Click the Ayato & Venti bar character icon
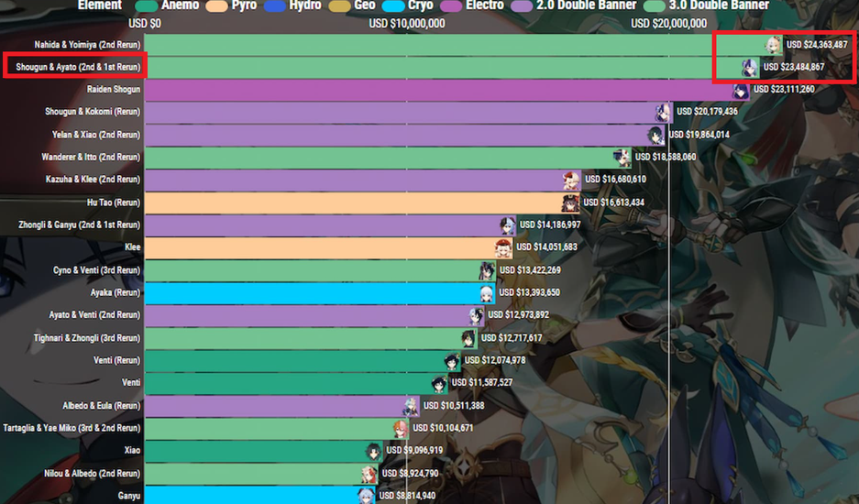Viewport: 859px width, 504px height. coord(476,315)
